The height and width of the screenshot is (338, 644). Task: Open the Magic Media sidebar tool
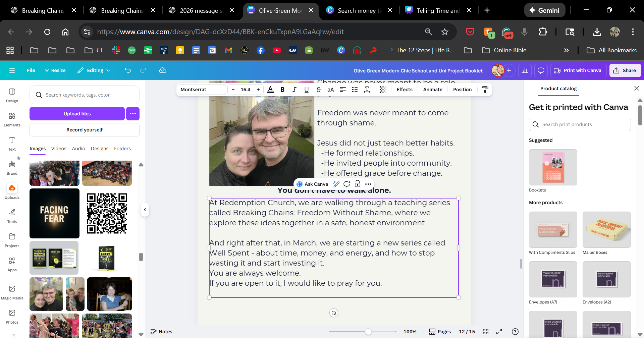pyautogui.click(x=12, y=292)
